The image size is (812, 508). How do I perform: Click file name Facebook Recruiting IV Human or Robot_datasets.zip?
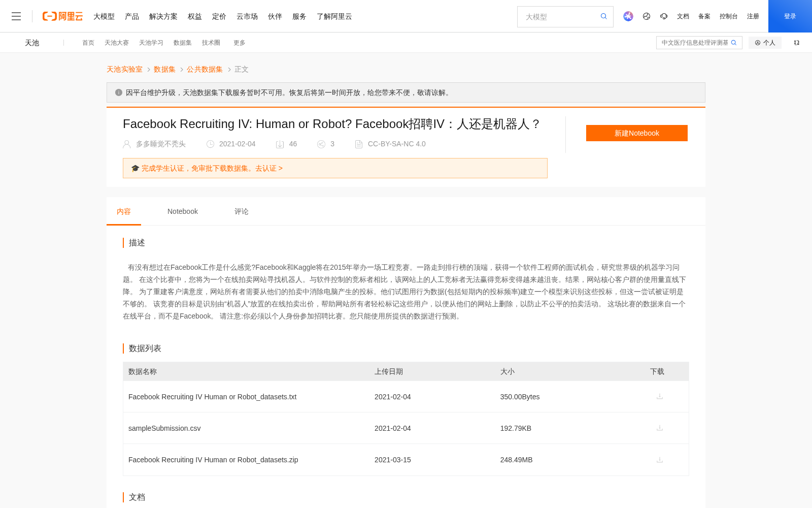pyautogui.click(x=213, y=460)
